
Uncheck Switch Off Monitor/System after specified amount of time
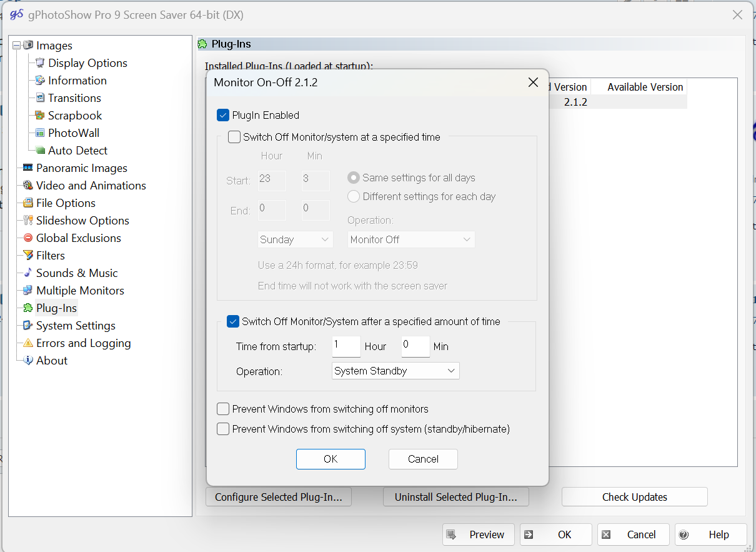(x=233, y=321)
